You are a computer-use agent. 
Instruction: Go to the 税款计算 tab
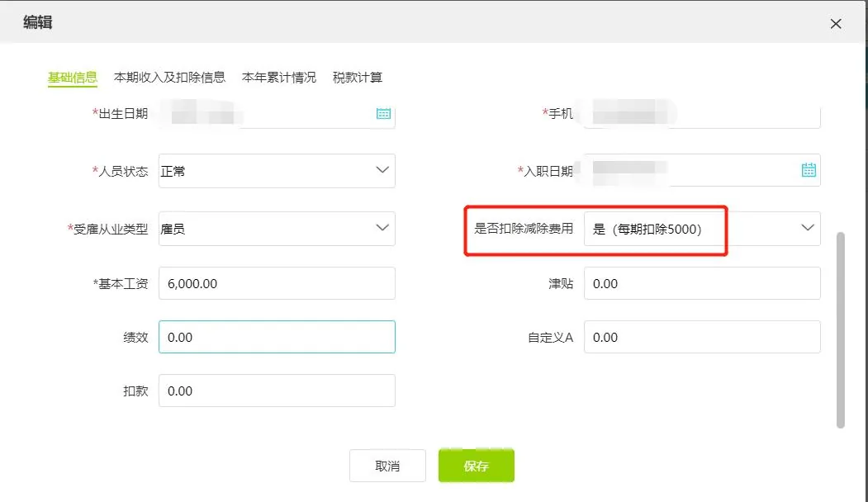358,78
